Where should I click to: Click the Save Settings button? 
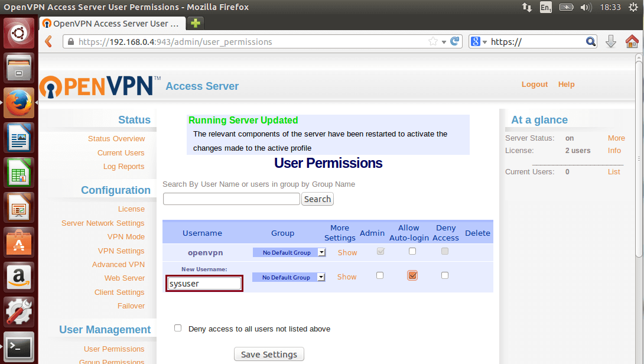click(269, 354)
